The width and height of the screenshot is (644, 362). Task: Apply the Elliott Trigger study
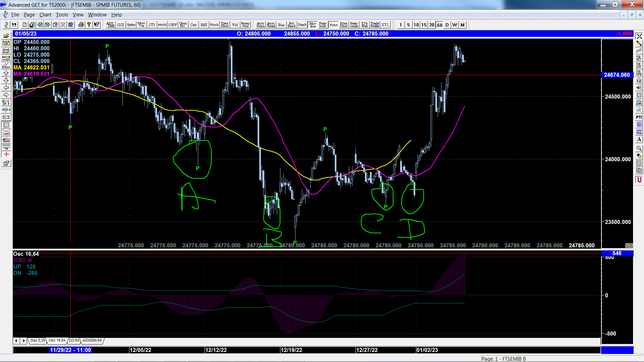(142, 25)
